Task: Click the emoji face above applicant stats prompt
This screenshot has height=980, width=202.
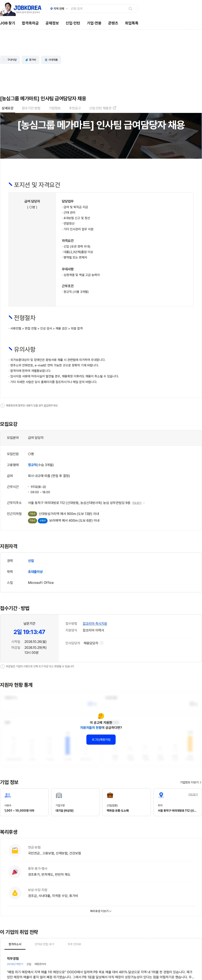Action: click(x=101, y=716)
